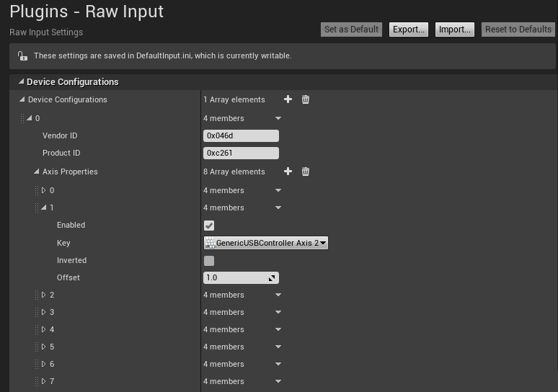The image size is (558, 392).
Task: Collapse the Axis Properties array
Action: coord(36,171)
